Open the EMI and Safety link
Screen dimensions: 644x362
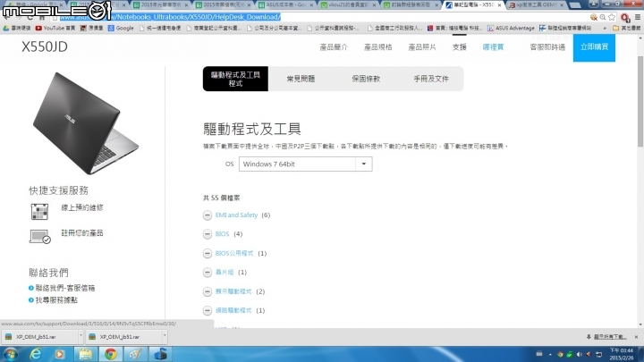click(x=236, y=215)
